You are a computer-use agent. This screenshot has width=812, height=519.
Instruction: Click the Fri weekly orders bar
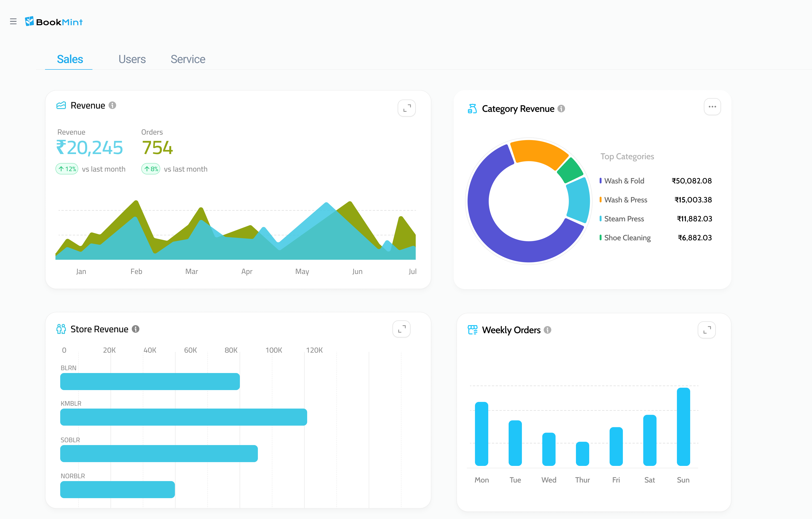[616, 446]
